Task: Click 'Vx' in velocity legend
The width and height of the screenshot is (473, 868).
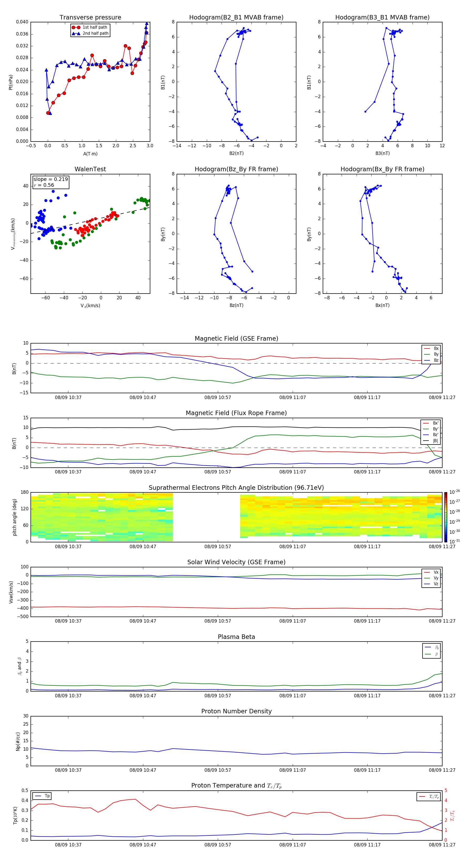Action: tap(431, 573)
